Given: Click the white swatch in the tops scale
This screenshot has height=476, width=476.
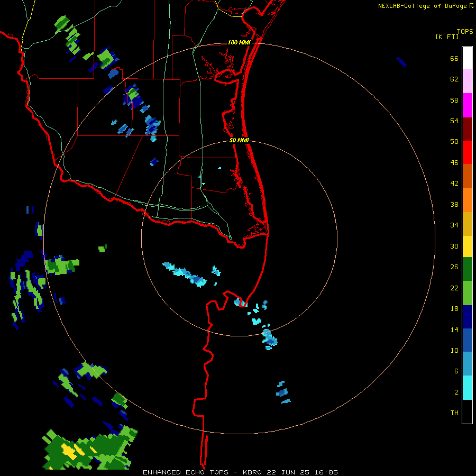Looking at the screenshot, I should point(467,58).
